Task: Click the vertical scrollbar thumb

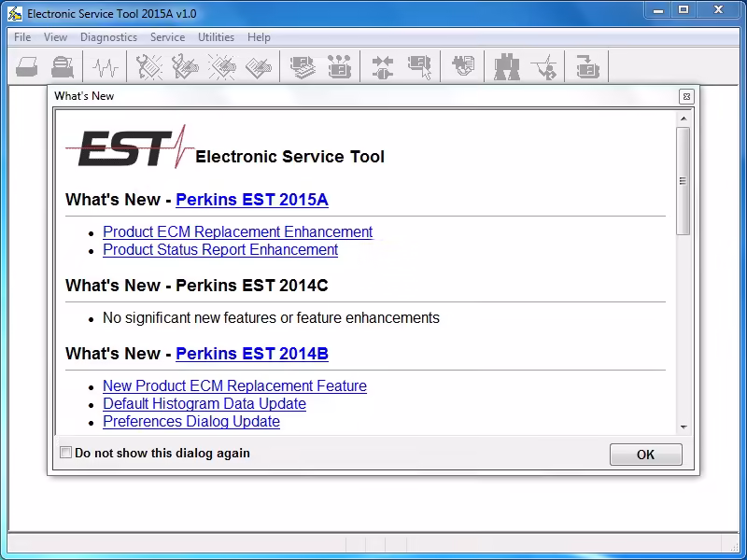Action: (x=684, y=181)
